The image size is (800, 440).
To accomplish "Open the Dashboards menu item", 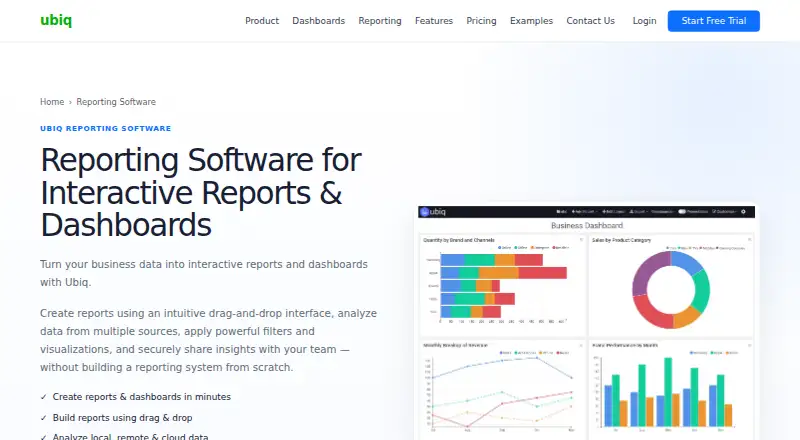I will (318, 21).
